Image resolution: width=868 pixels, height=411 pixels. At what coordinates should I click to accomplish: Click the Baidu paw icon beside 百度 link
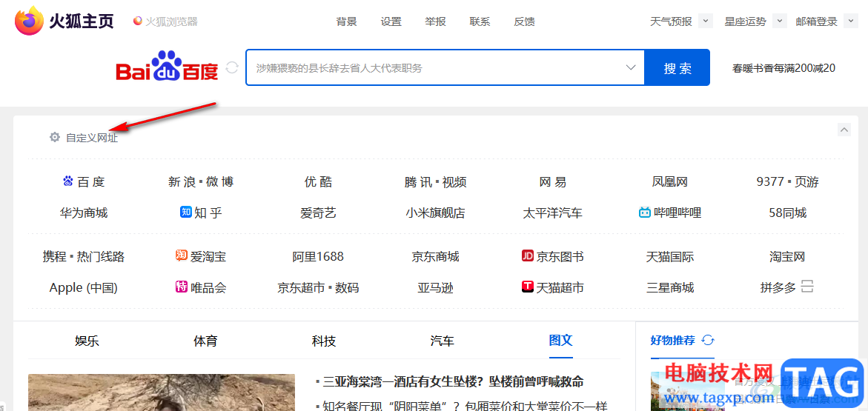tap(67, 181)
